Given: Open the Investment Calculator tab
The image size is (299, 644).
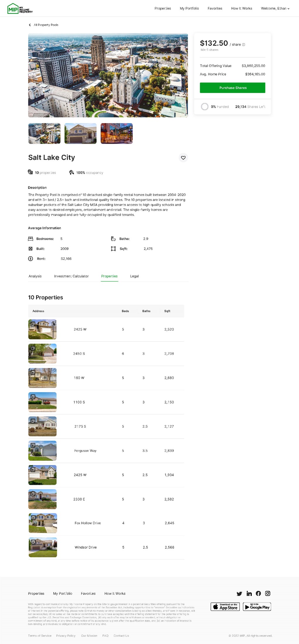Looking at the screenshot, I should click(x=71, y=276).
